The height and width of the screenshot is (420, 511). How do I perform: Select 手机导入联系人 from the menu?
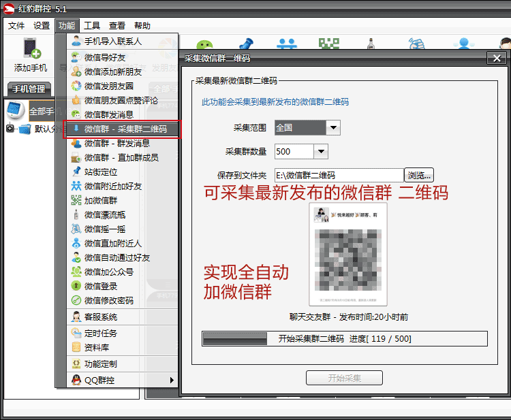(x=123, y=42)
